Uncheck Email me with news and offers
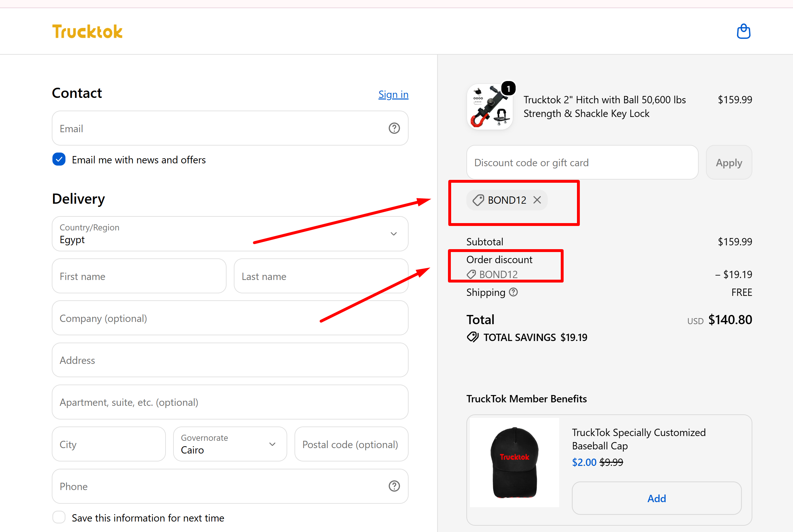Image resolution: width=793 pixels, height=532 pixels. [x=59, y=159]
